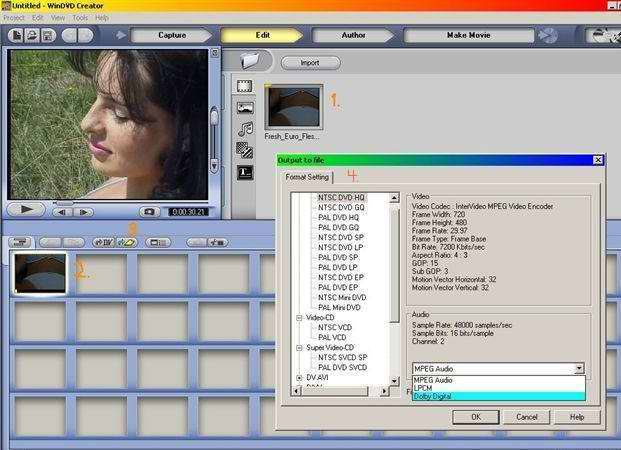Click the preview seek bar handle
This screenshot has width=621, height=450.
click(64, 203)
